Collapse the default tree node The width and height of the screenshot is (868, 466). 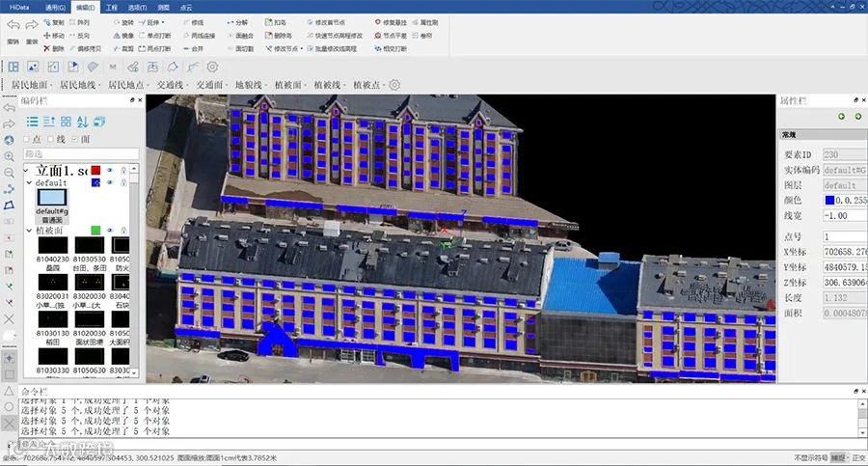coord(29,182)
